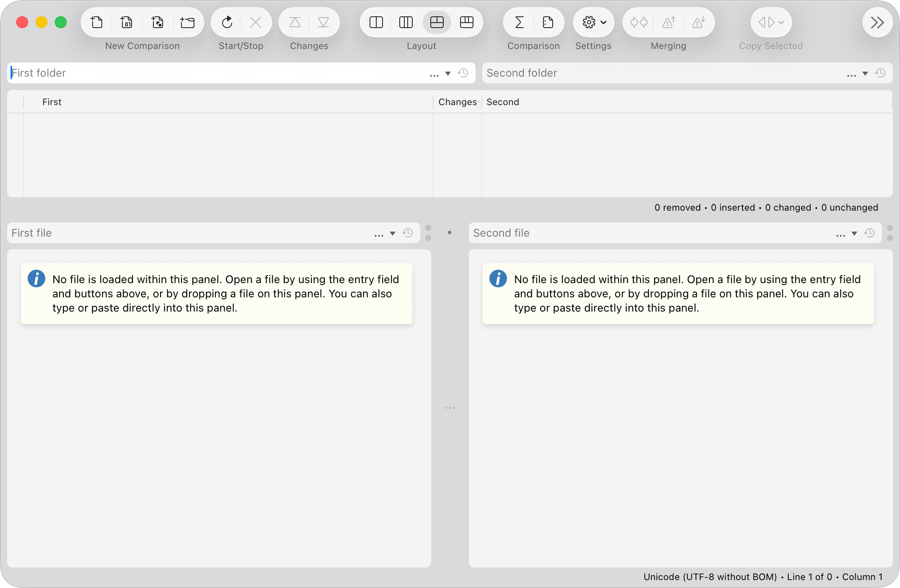Select the three-pane vertical layout

[406, 22]
